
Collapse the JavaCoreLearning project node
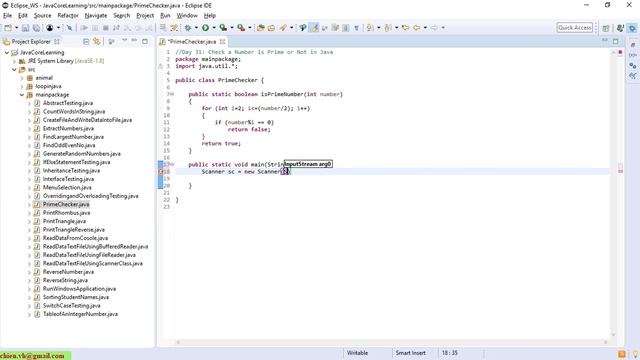pyautogui.click(x=7, y=53)
